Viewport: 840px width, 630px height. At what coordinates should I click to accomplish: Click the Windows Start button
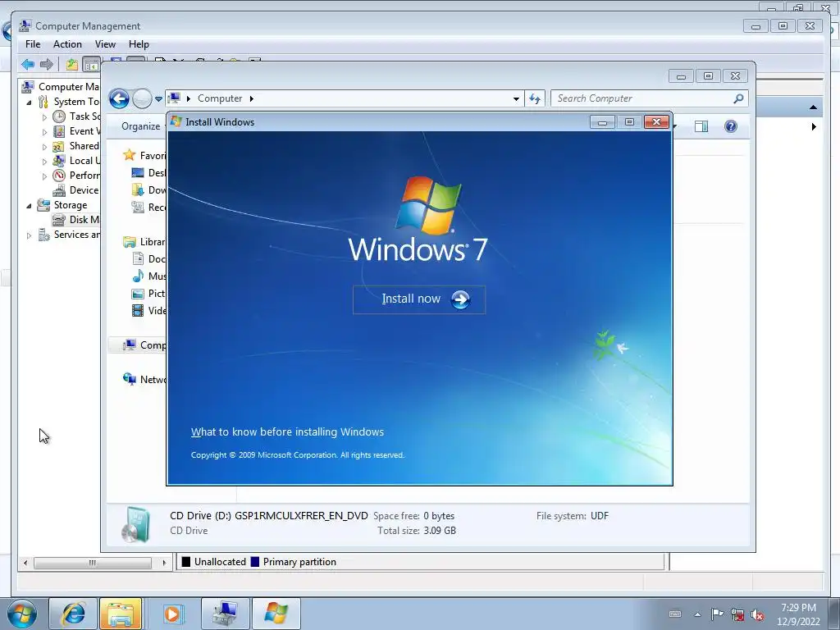(x=22, y=614)
